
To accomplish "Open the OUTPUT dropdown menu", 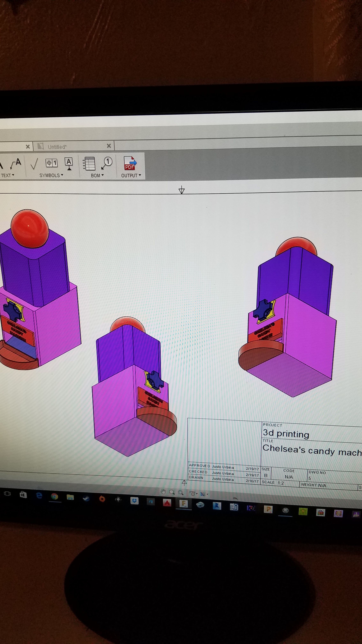I will [131, 176].
